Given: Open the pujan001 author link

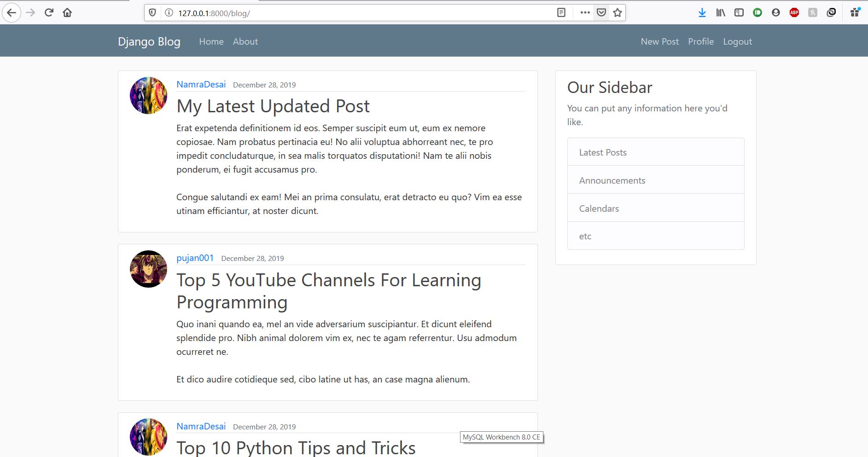Looking at the screenshot, I should (x=195, y=258).
